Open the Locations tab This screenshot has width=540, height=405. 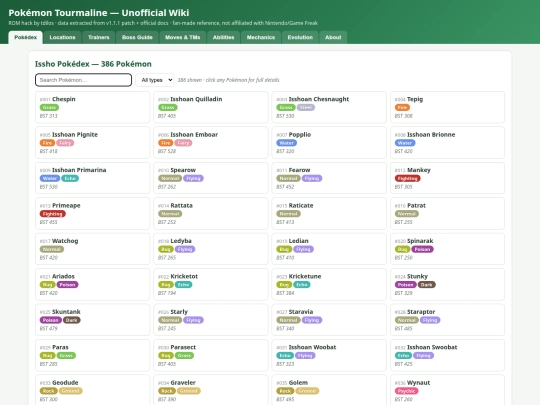62,37
